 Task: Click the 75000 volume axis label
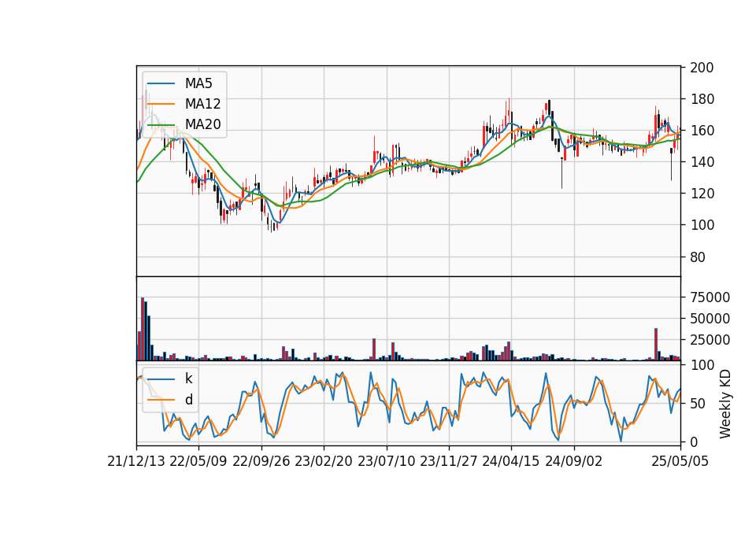(x=710, y=297)
